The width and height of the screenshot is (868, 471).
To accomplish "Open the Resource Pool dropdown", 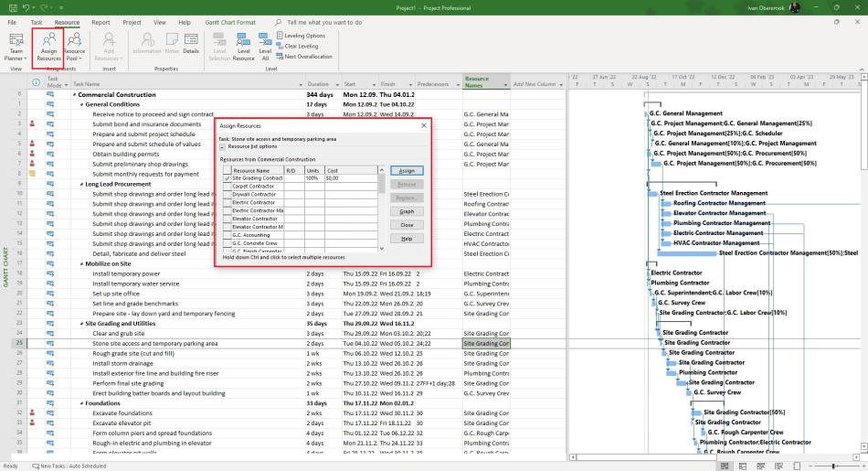I will [74, 47].
